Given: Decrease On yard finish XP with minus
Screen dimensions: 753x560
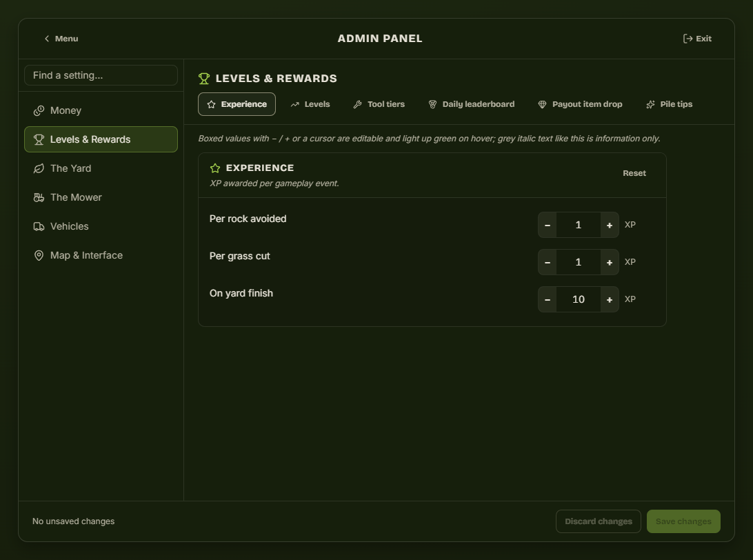Looking at the screenshot, I should tap(548, 300).
